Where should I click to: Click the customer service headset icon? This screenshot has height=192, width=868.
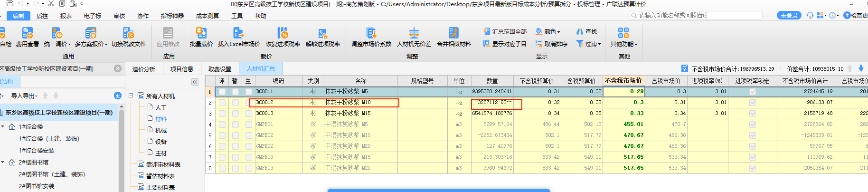pos(810,15)
